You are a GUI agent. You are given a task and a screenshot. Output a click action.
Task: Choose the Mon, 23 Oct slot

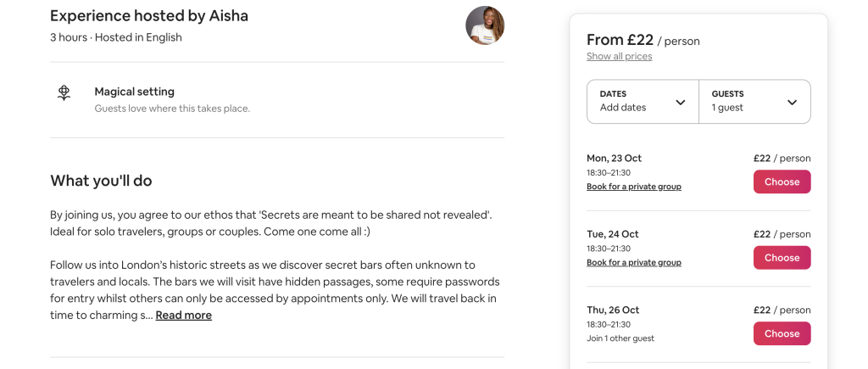tap(782, 182)
